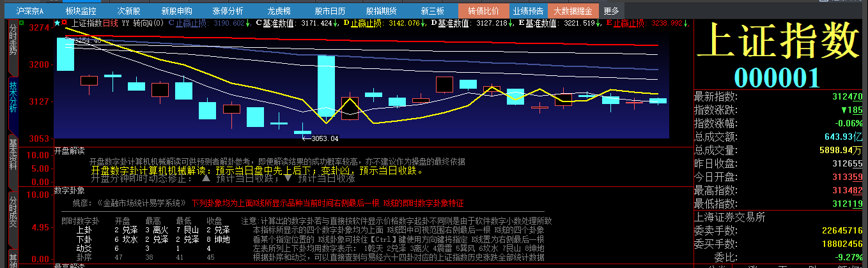Open the 其他 side tab
The width and height of the screenshot is (868, 268).
click(13, 258)
